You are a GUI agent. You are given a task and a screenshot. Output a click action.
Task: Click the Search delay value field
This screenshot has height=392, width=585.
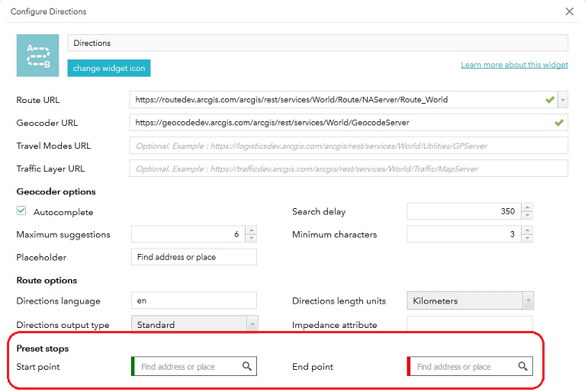464,211
